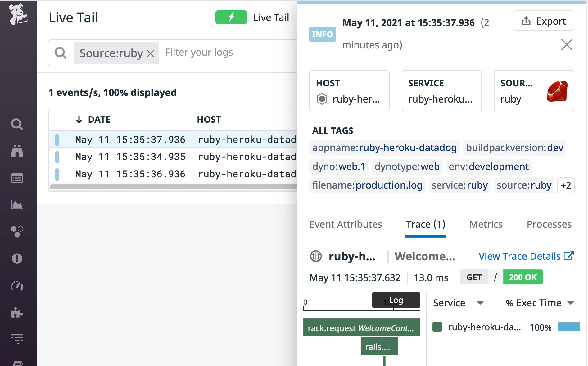This screenshot has width=588, height=366.
Task: Click the ruby gem source icon
Action: tap(557, 91)
